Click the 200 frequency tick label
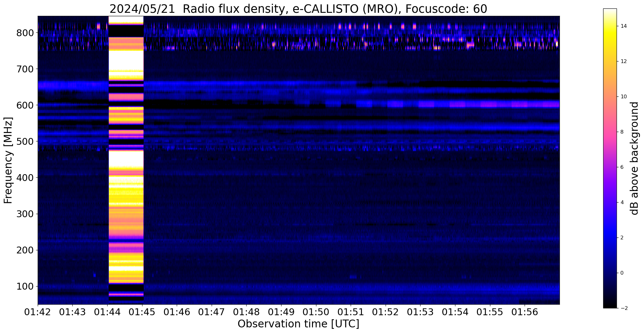Screen dimensions: 644x333 25,250
